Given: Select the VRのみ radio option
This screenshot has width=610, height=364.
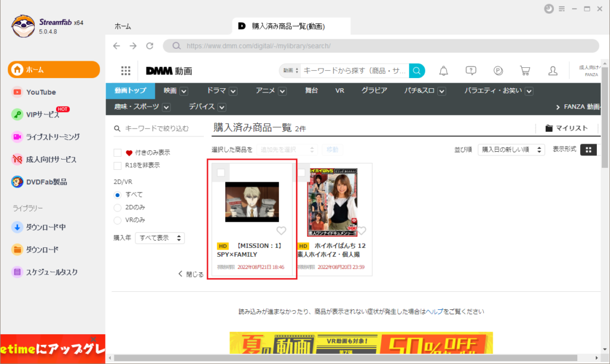Looking at the screenshot, I should (117, 220).
